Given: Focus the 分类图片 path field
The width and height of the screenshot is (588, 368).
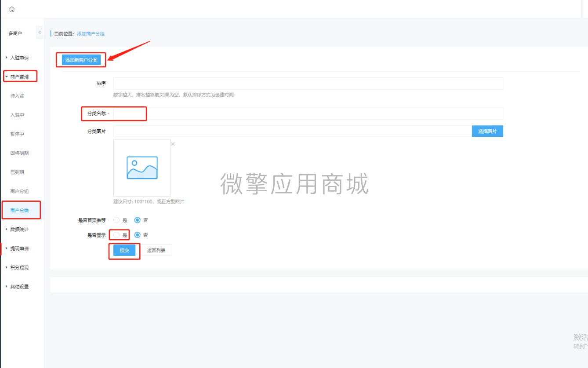Looking at the screenshot, I should pos(293,131).
